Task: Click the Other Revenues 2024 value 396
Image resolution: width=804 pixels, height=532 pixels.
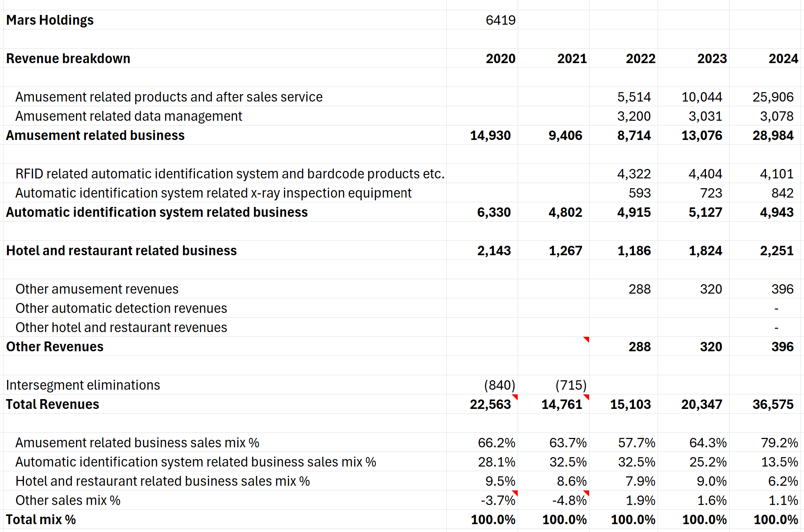Action: 782,347
